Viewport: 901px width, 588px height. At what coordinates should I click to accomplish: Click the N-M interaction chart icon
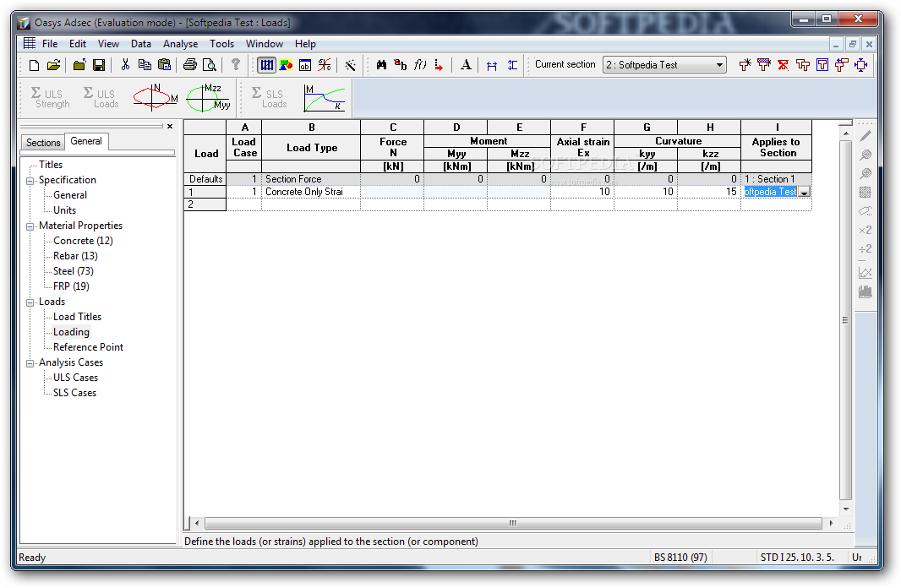tap(156, 97)
